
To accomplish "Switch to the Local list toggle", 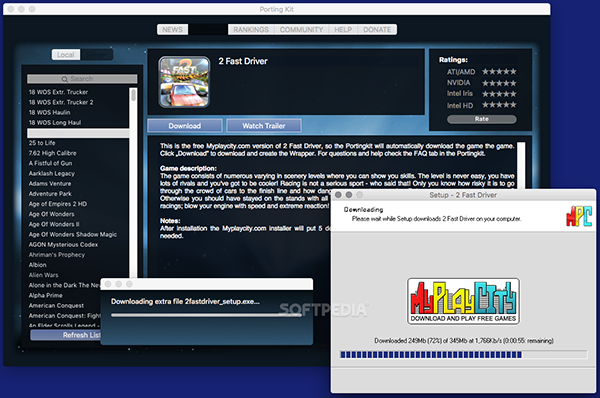I will [x=66, y=55].
